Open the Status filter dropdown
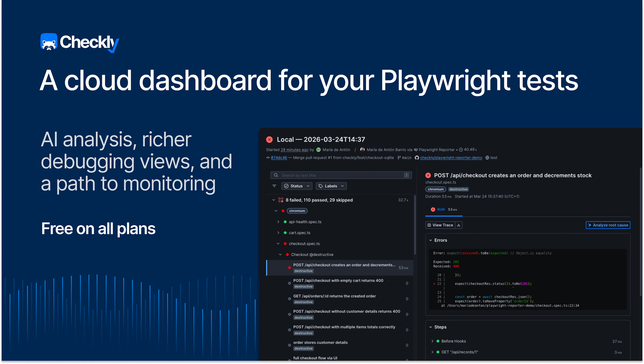Screen dimensions: 644x364 pos(297,186)
